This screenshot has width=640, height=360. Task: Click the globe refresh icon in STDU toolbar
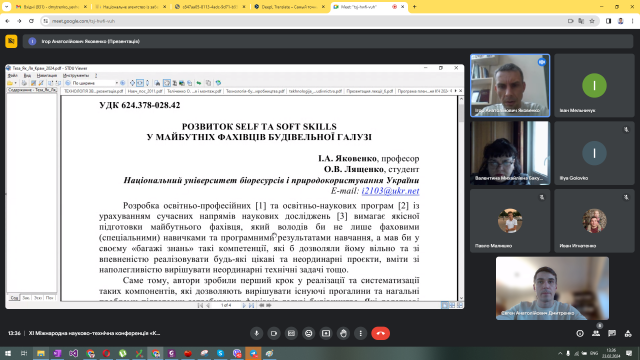point(218,83)
